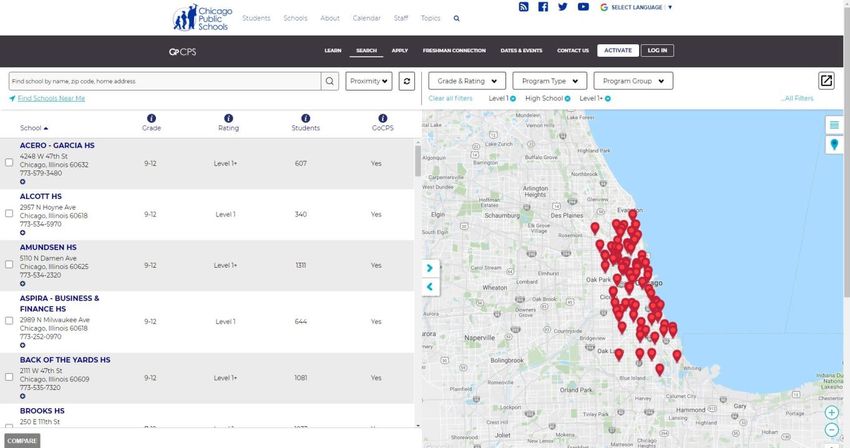This screenshot has height=448, width=850.
Task: Open the Topics menu
Action: pyautogui.click(x=430, y=18)
